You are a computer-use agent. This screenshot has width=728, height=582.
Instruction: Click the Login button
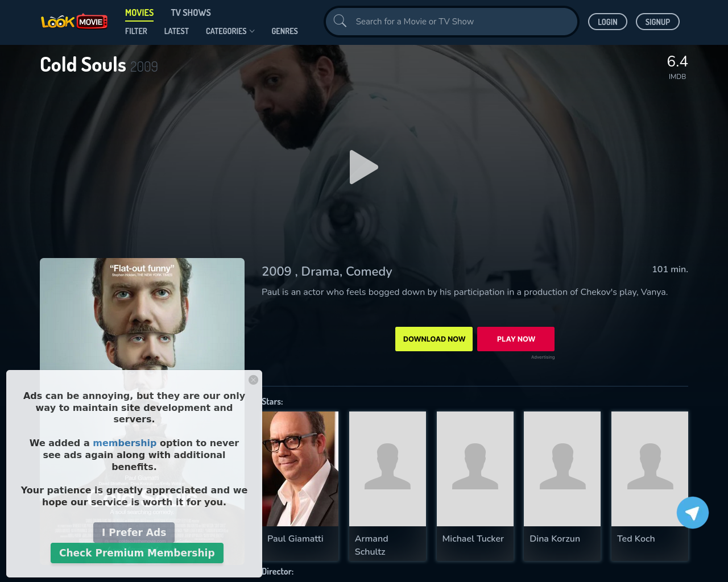click(607, 22)
